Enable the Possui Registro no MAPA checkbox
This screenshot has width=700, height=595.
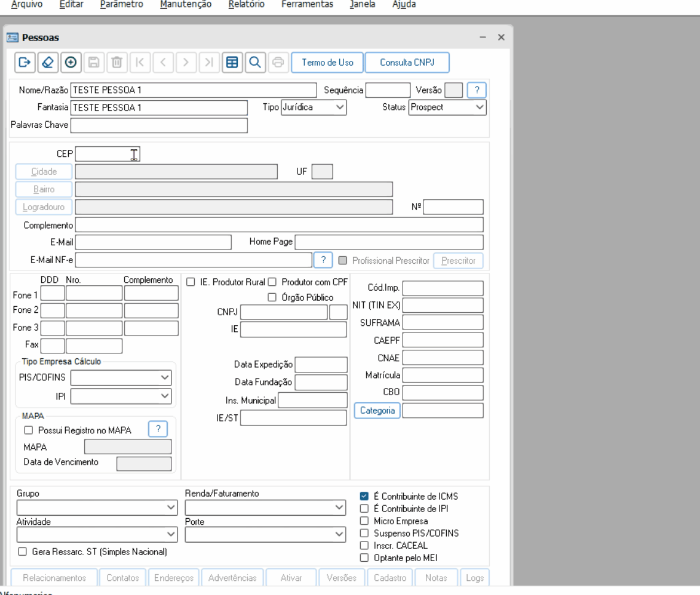(28, 430)
